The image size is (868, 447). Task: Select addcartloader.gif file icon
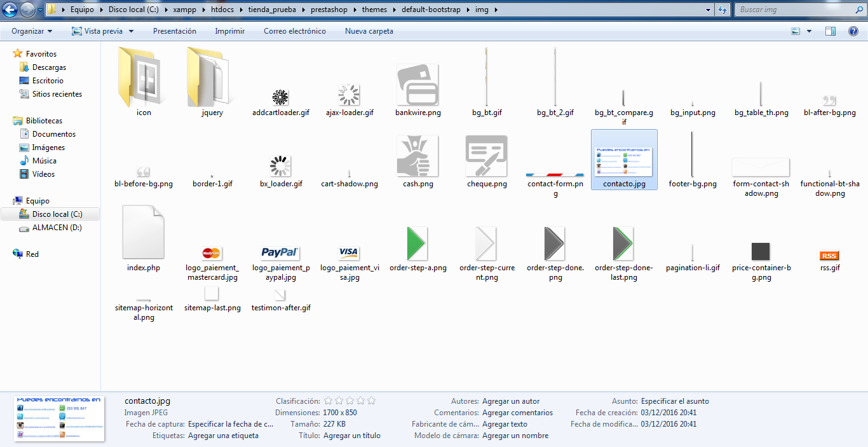click(281, 99)
